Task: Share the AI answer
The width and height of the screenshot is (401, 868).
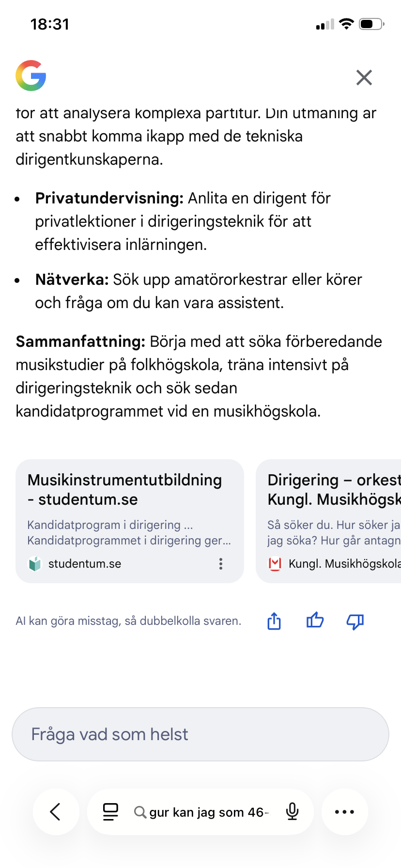Action: [x=274, y=621]
